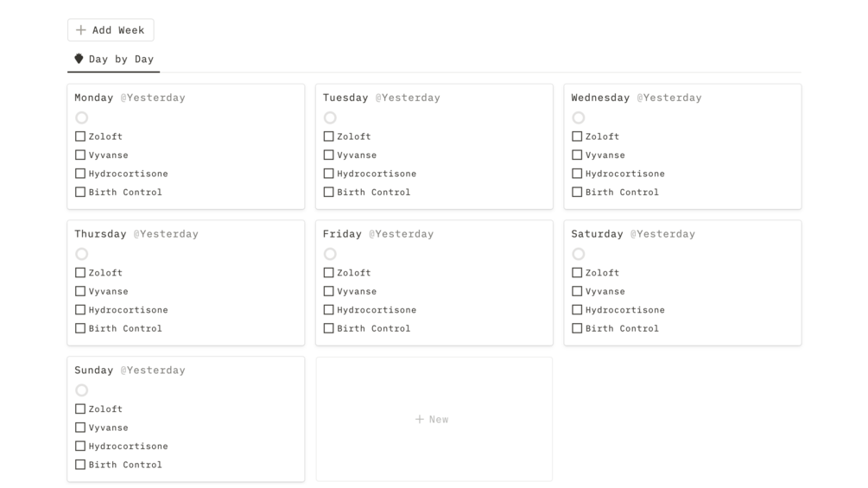868x488 pixels.
Task: Click the progress ring on Saturday's card
Action: tap(579, 254)
